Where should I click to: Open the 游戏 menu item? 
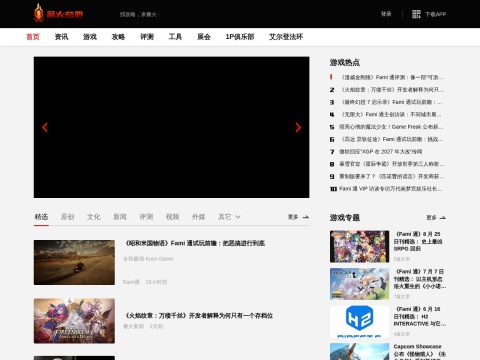(90, 37)
